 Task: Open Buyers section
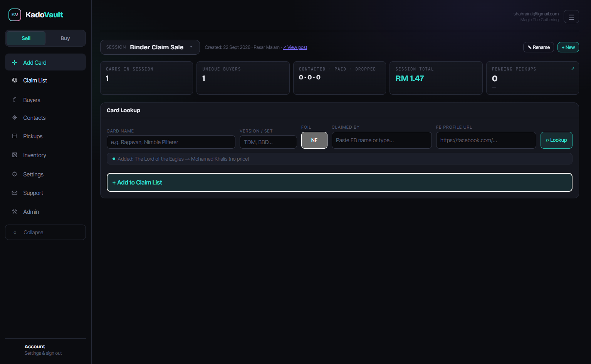coord(45,100)
